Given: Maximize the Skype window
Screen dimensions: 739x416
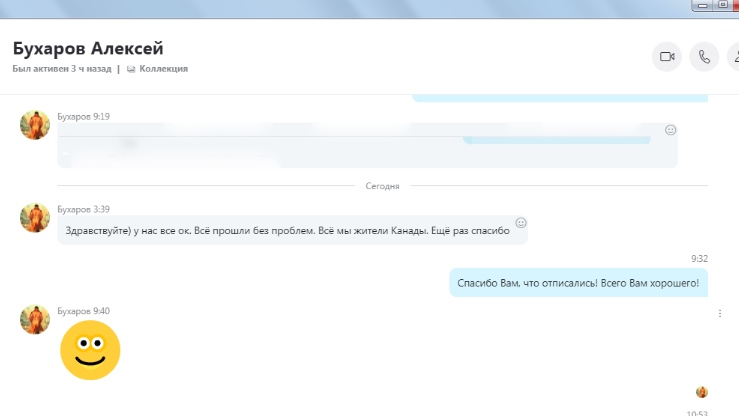Looking at the screenshot, I should tap(722, 4).
